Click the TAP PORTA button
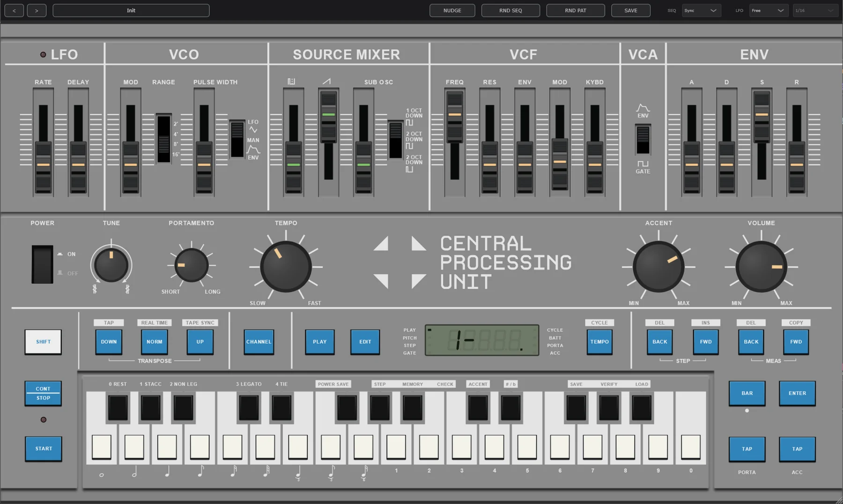The width and height of the screenshot is (843, 504). click(747, 449)
